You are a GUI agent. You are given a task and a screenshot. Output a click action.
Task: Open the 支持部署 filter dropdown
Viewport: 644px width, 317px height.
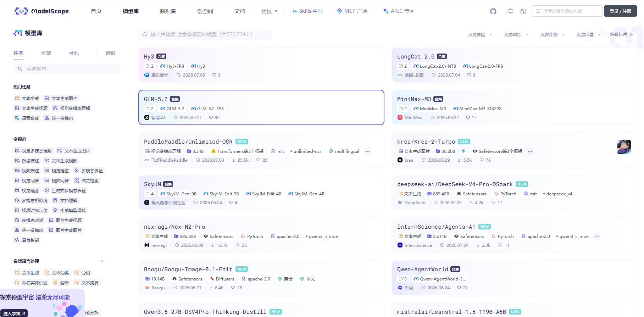coord(589,35)
